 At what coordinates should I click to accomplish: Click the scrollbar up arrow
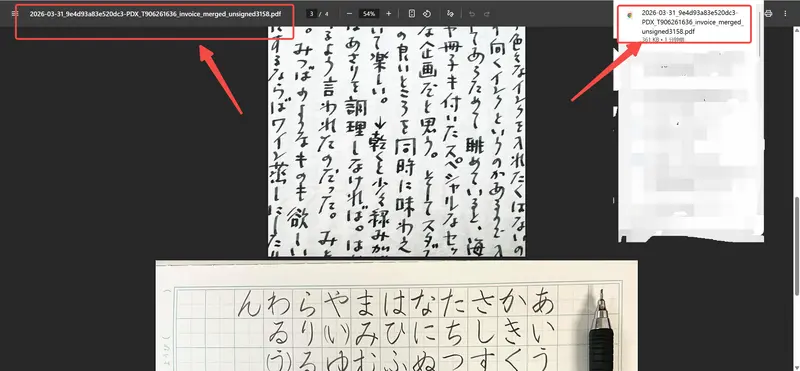796,31
